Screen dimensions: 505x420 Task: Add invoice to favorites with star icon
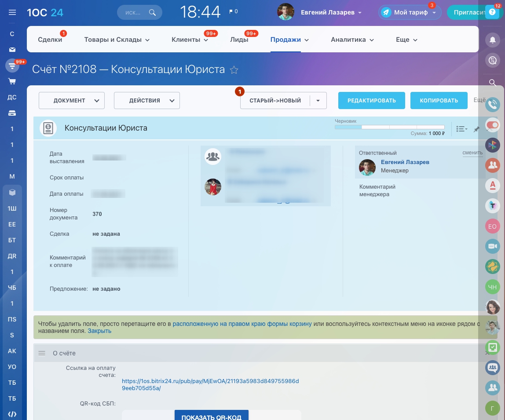234,69
